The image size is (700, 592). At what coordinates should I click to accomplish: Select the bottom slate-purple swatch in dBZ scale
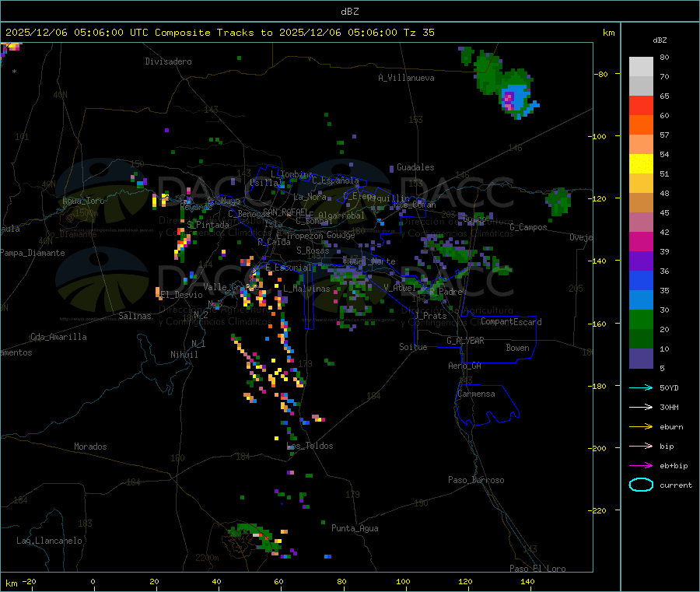pos(641,359)
